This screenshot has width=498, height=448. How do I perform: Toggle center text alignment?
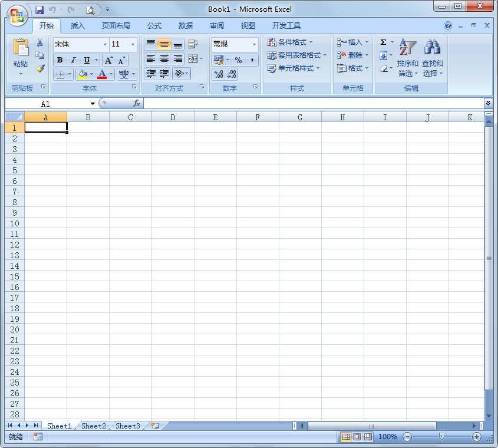(x=164, y=59)
